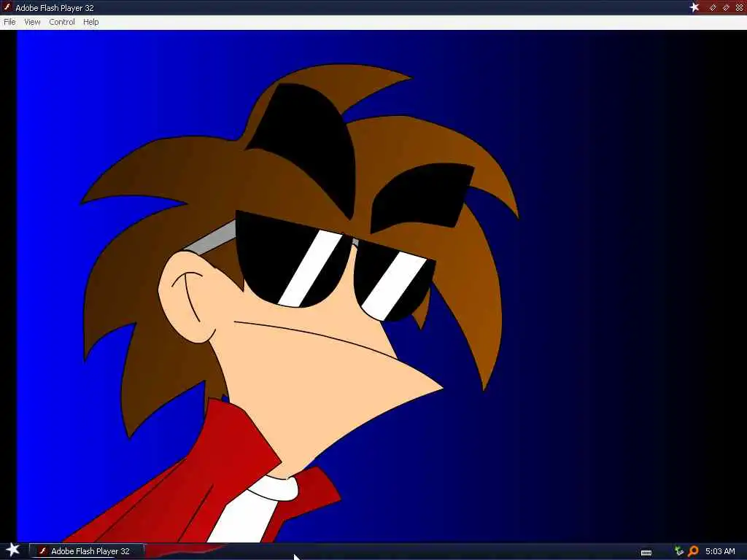Click the cartoon character's sunglasses in the animation
Screen dimensions: 747x560
point(335,265)
